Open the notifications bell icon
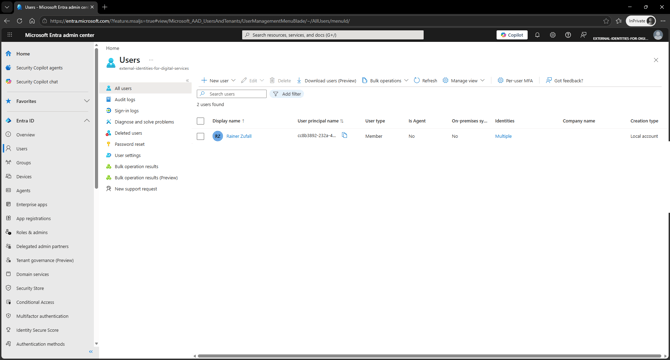670x360 pixels. coord(537,35)
